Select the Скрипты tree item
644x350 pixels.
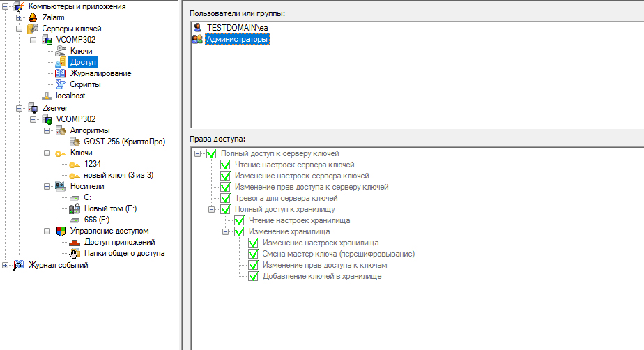(85, 84)
